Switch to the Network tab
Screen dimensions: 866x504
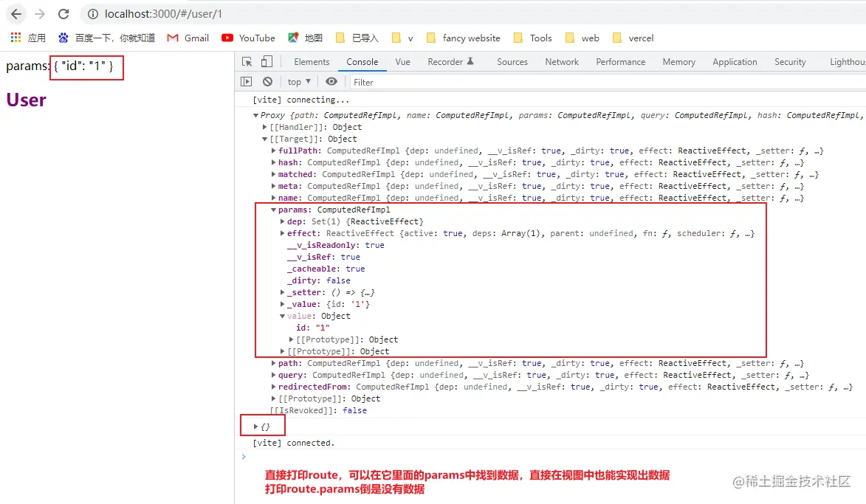(562, 62)
